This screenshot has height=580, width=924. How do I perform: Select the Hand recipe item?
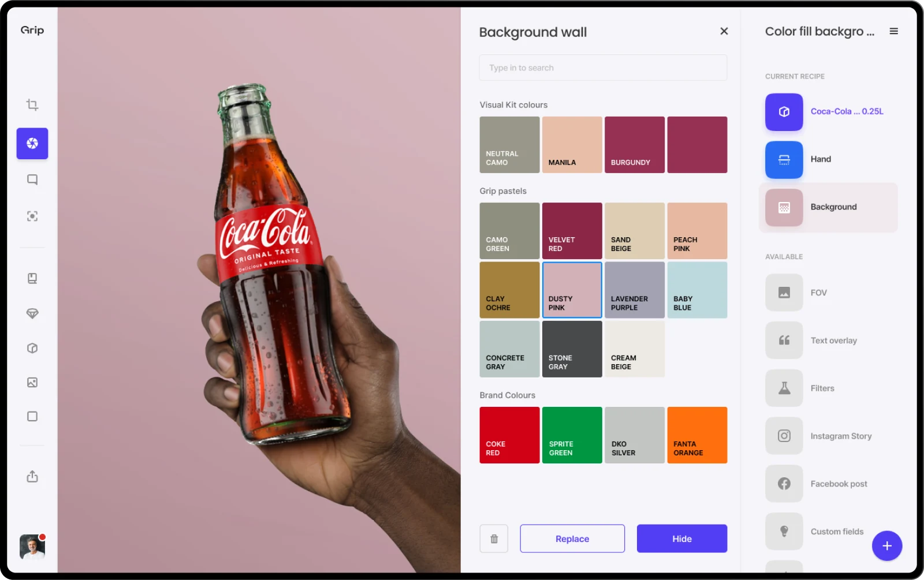pyautogui.click(x=828, y=160)
